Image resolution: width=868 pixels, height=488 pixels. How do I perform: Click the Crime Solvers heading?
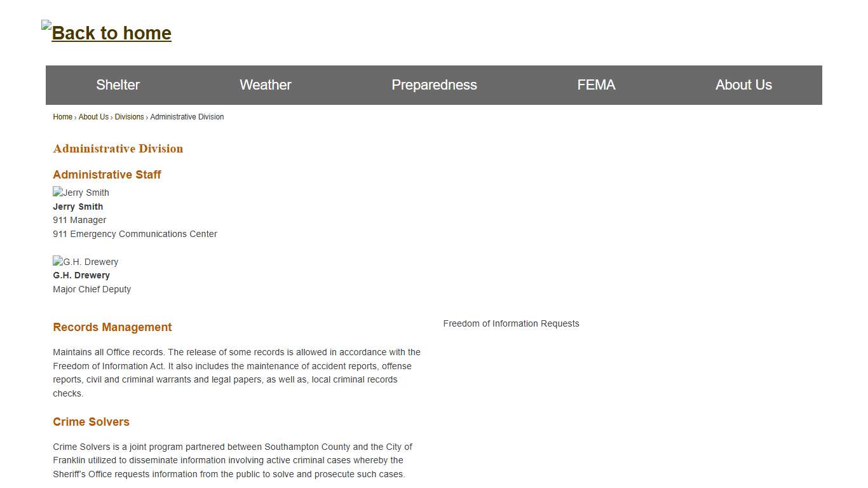91,422
